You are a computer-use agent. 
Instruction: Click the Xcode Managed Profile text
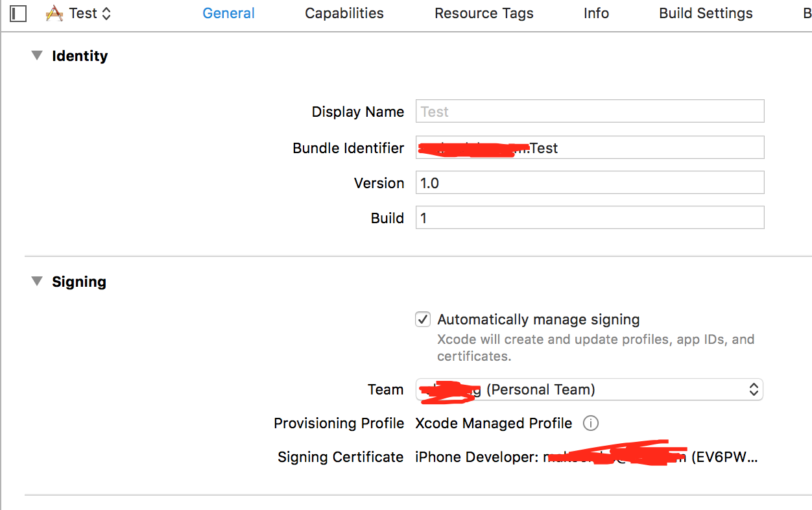(494, 424)
